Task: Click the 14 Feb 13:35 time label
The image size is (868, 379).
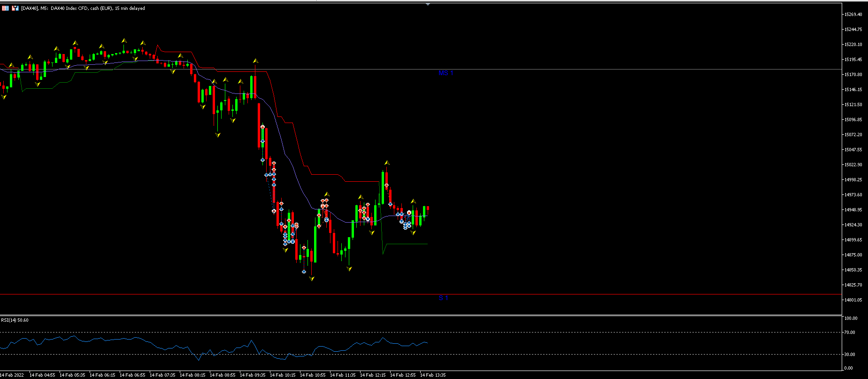Action: [x=433, y=375]
